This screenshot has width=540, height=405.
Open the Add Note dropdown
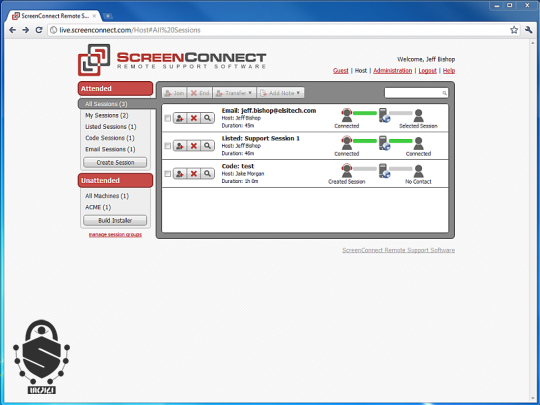(x=280, y=93)
